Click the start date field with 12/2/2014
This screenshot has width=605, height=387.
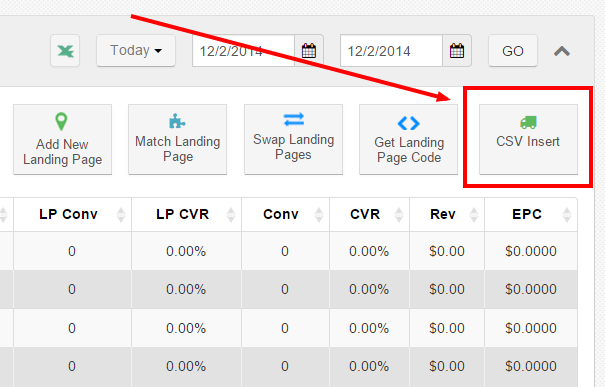tap(243, 51)
